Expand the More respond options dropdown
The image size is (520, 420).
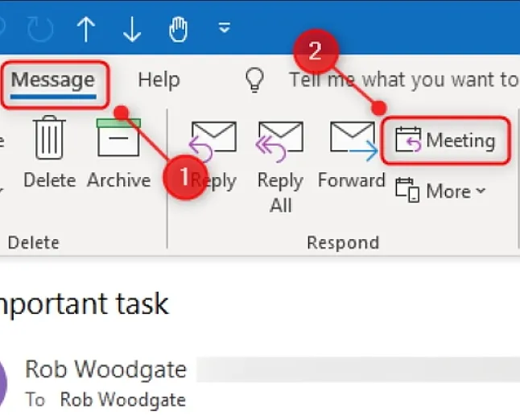tap(441, 191)
